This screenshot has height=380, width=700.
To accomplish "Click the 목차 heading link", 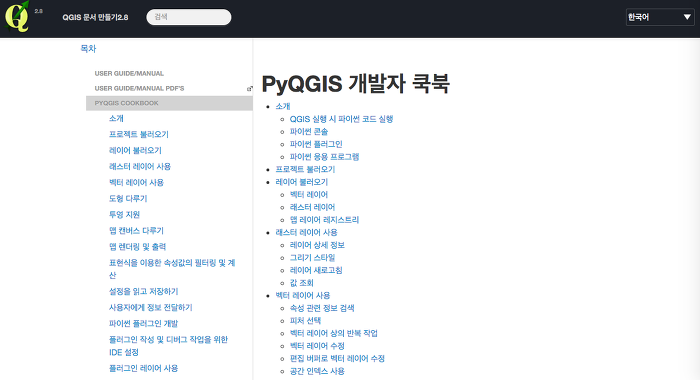I will tap(88, 49).
